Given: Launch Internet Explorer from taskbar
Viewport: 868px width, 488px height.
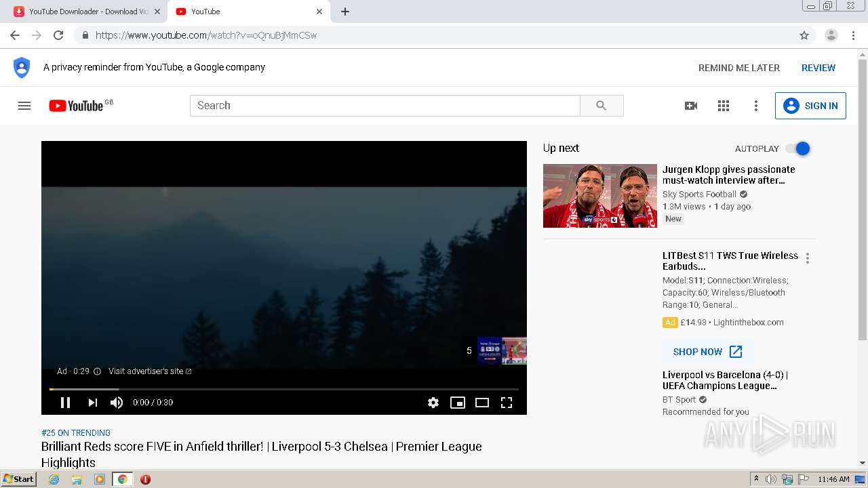Looking at the screenshot, I should (54, 479).
